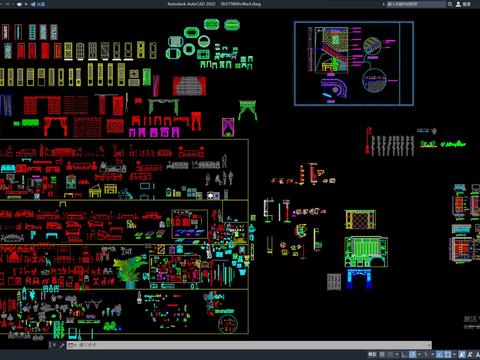This screenshot has height=360, width=480.
Task: Toggle polar tracking in the status bar
Action: (412, 354)
